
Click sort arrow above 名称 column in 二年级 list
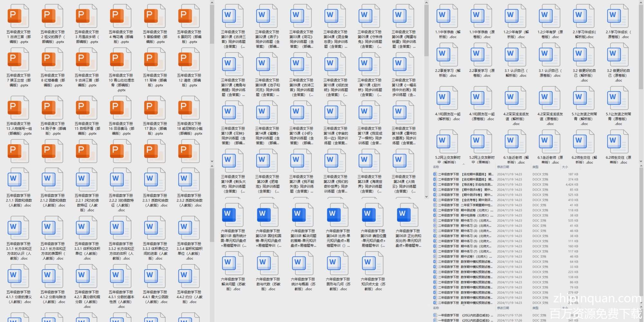click(464, 164)
